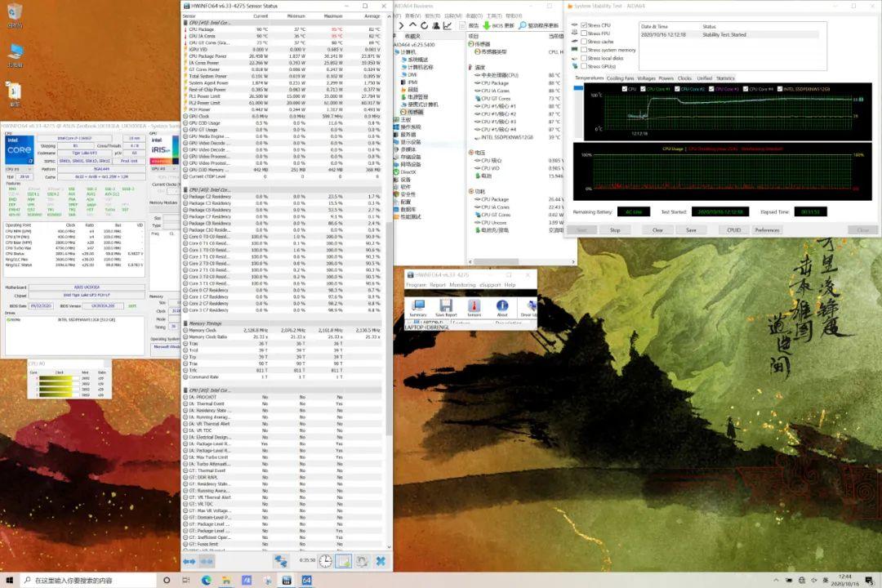Screen dimensions: 882x588
Task: Open the Program menu in HWiNFO64
Action: 416,285
